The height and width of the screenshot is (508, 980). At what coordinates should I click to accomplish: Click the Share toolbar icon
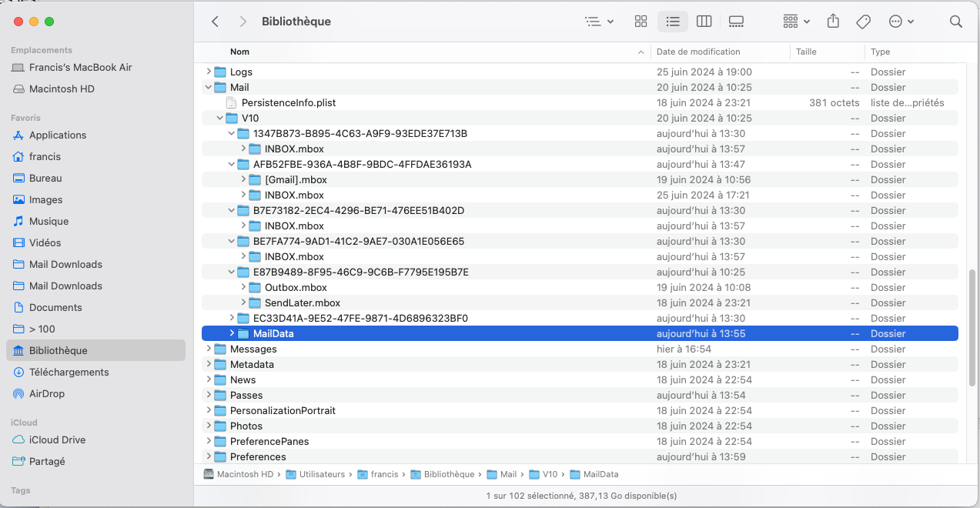click(833, 22)
